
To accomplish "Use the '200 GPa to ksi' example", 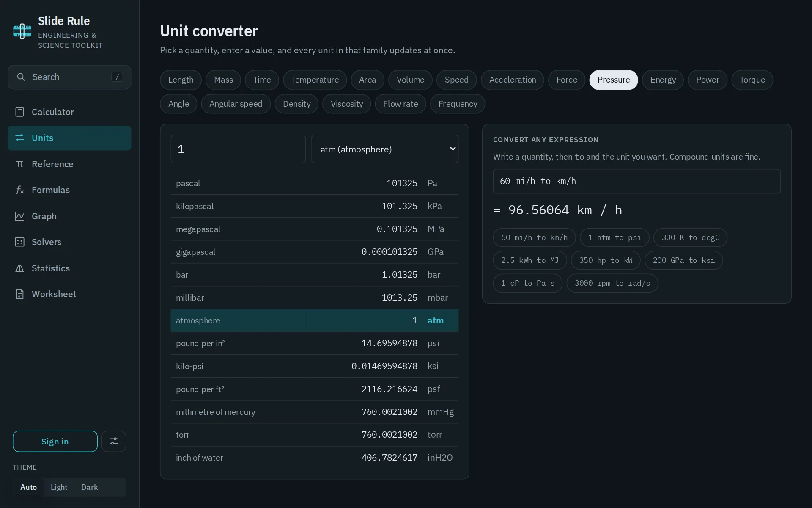I will point(683,260).
